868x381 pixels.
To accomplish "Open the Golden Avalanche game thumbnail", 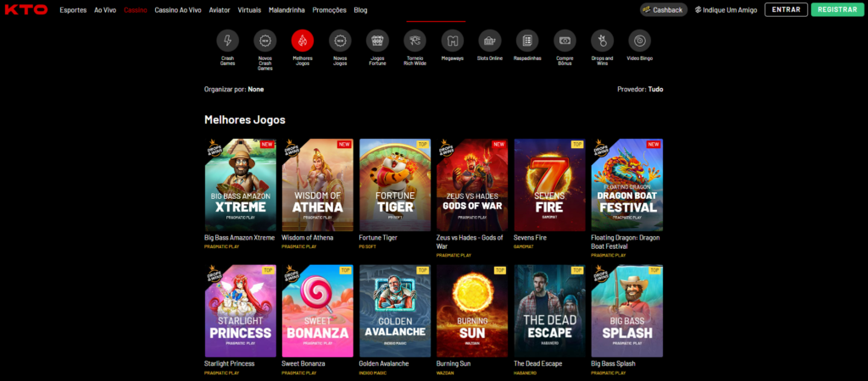I will (395, 311).
